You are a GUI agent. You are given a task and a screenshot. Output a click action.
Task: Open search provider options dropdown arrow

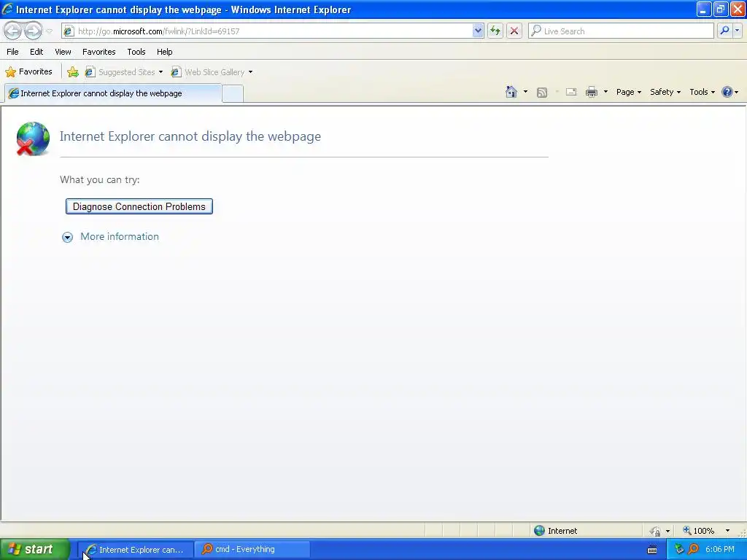pos(738,31)
